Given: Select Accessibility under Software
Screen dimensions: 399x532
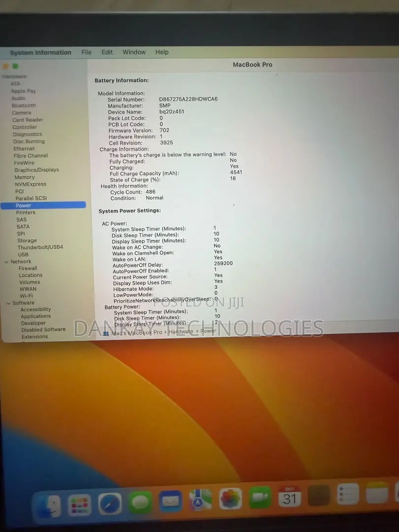Looking at the screenshot, I should (x=35, y=309).
